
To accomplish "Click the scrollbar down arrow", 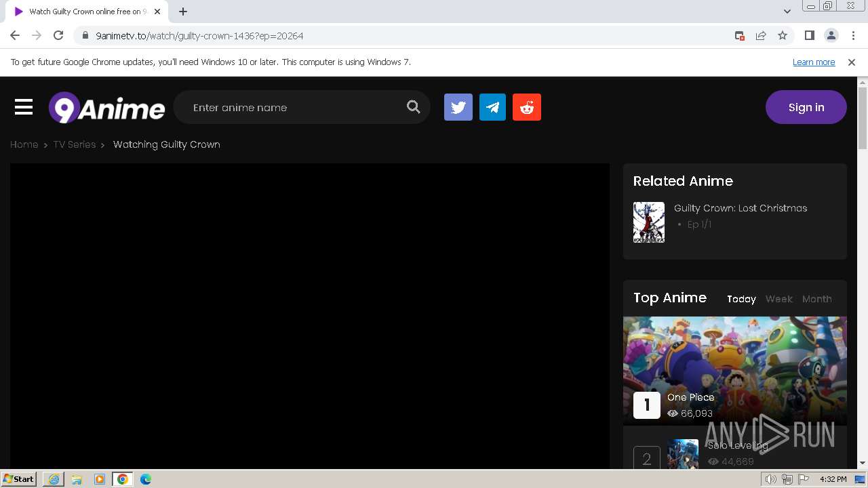I will tap(863, 463).
